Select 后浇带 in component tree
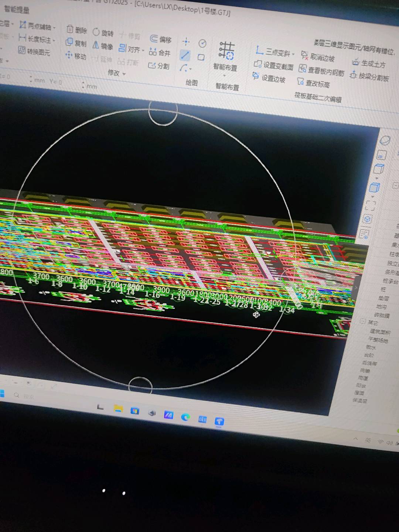 (369, 363)
